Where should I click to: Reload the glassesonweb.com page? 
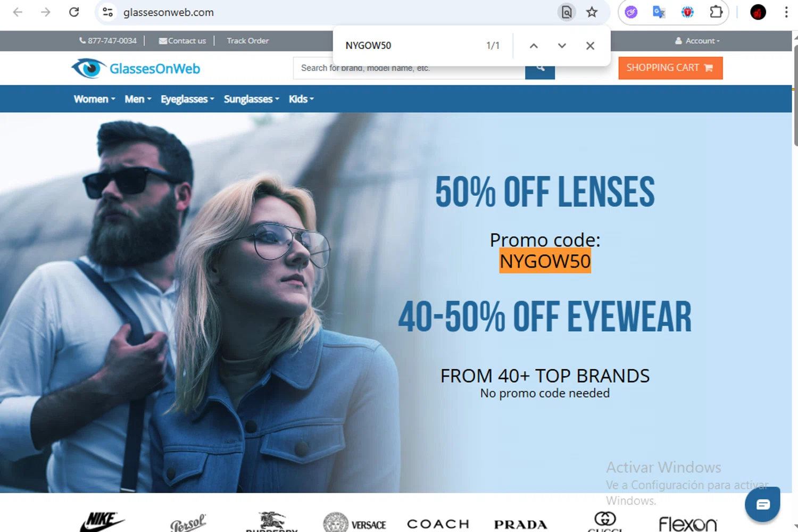tap(74, 12)
